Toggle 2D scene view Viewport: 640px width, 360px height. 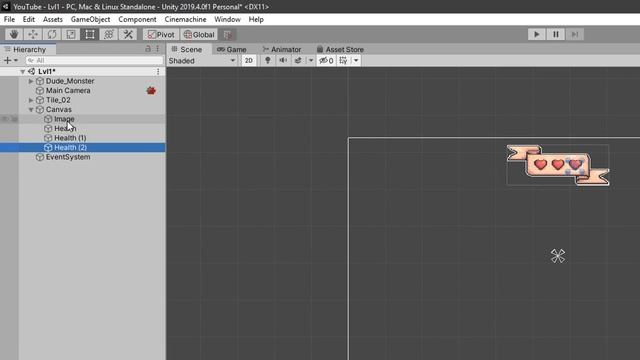(249, 60)
